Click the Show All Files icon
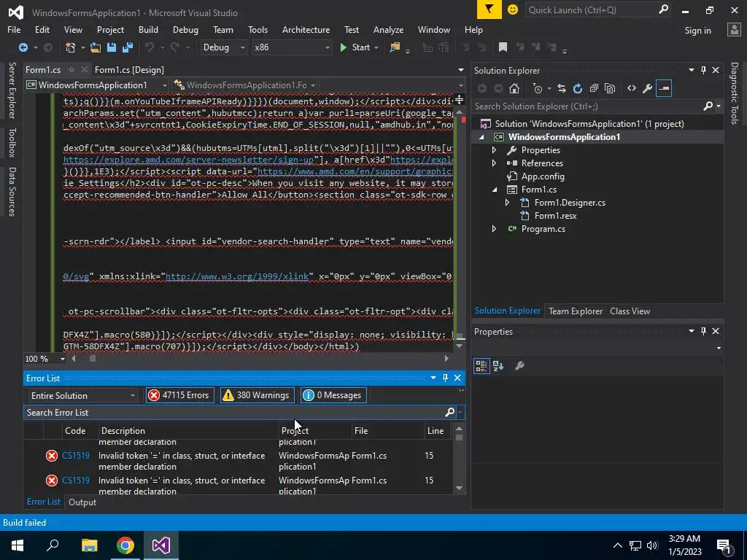Screen dimensions: 747x560 click(610, 88)
